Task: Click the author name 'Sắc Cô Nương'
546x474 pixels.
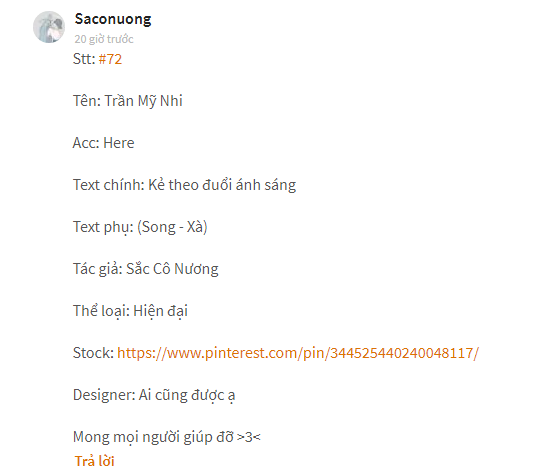Action: pos(172,269)
